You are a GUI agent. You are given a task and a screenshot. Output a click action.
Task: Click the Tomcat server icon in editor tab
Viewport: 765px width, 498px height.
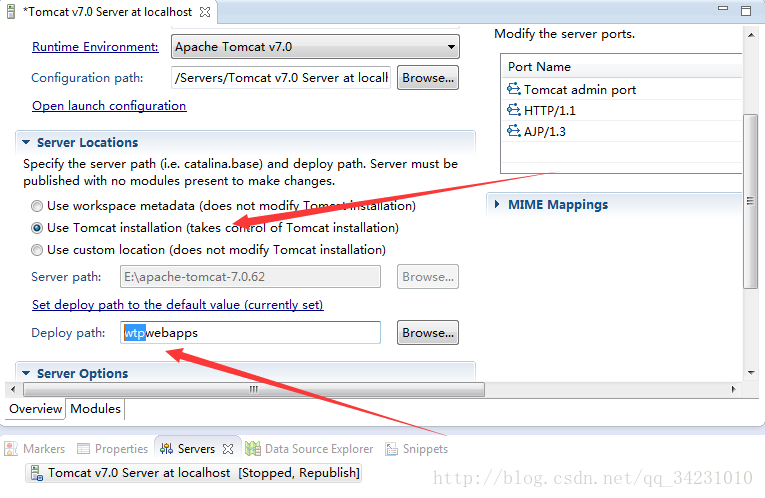(11, 12)
